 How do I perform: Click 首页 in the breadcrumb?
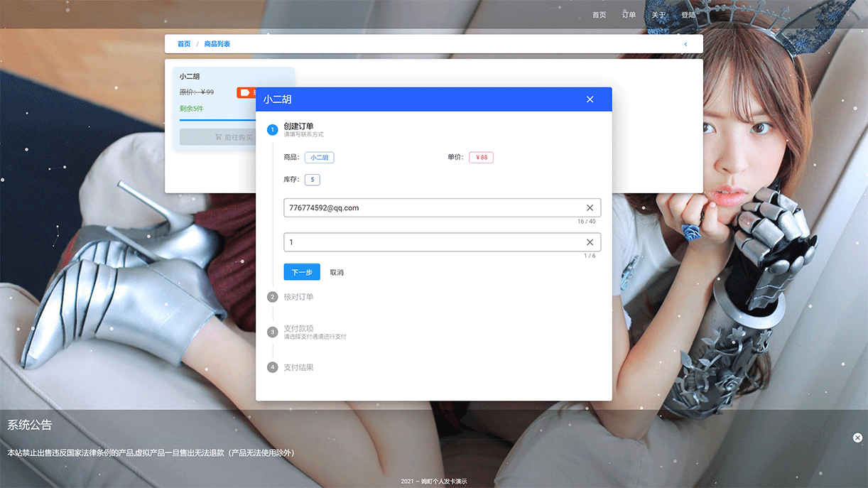click(184, 44)
